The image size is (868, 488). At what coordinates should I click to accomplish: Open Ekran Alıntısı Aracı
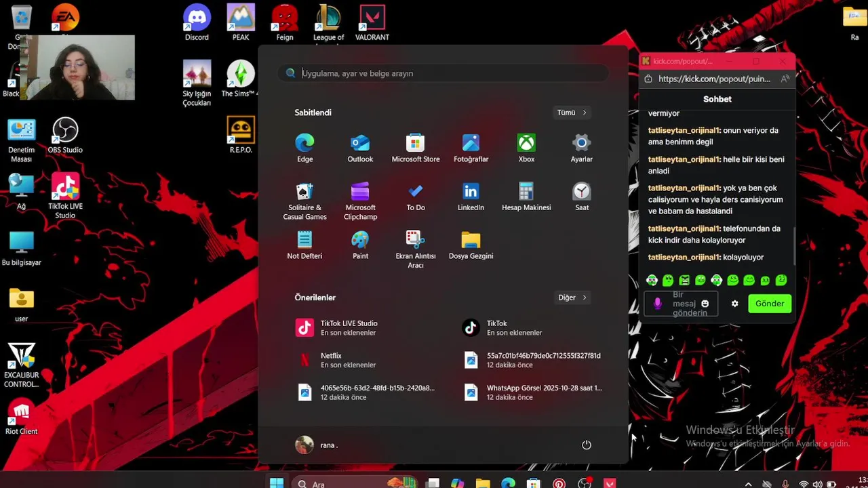416,249
